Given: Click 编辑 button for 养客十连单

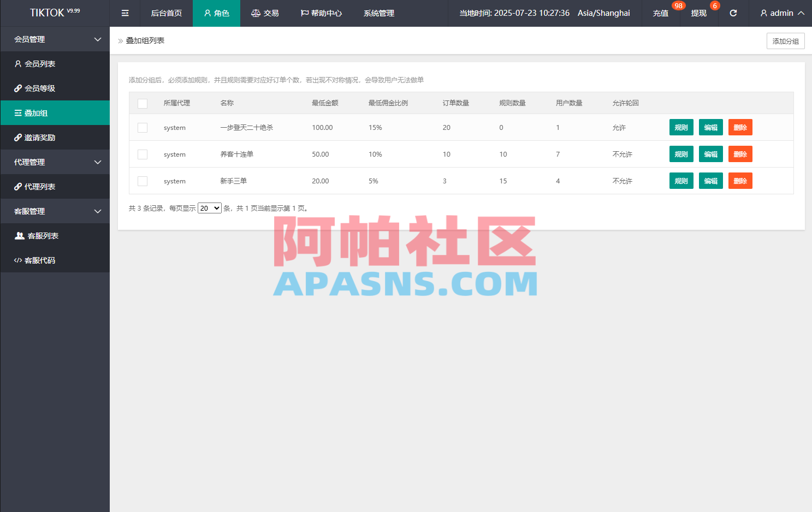Looking at the screenshot, I should pos(710,154).
